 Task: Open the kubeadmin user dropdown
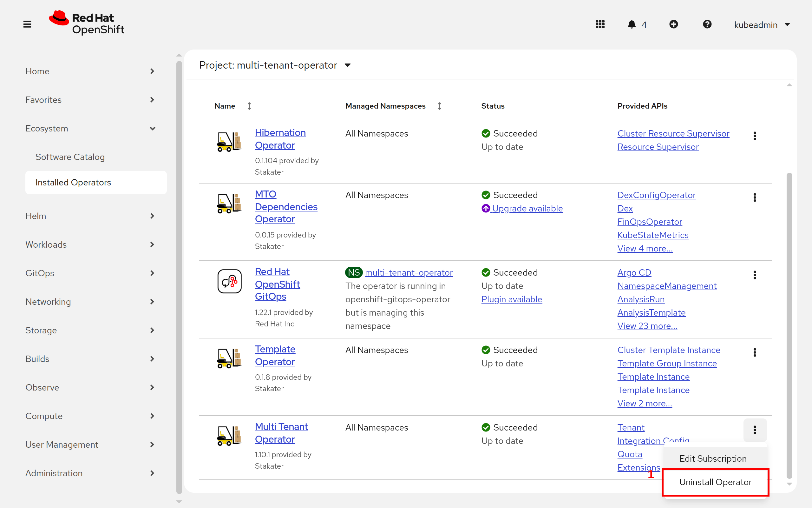point(762,24)
